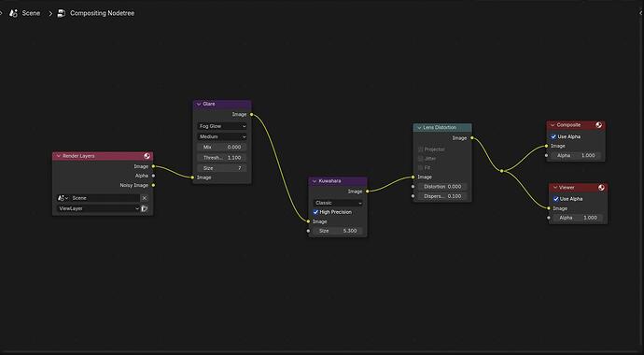Click the Kuwahara Size input socket

pyautogui.click(x=308, y=231)
